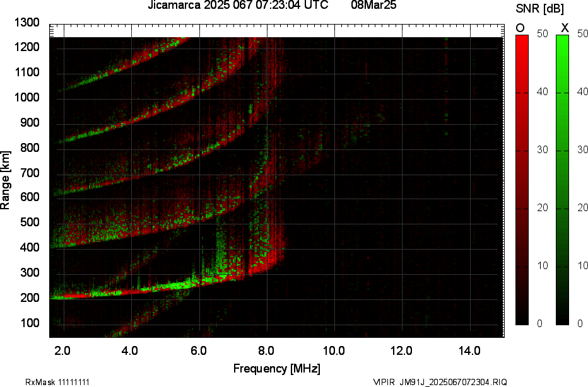Click the 'Frequency [MHz]' axis label
The image size is (588, 387).
point(277,368)
